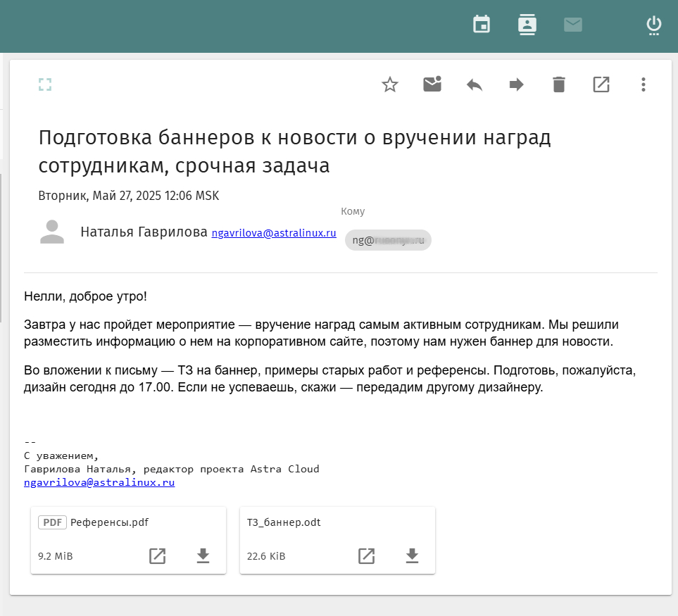
Task: Click the power logout icon
Action: 654,25
